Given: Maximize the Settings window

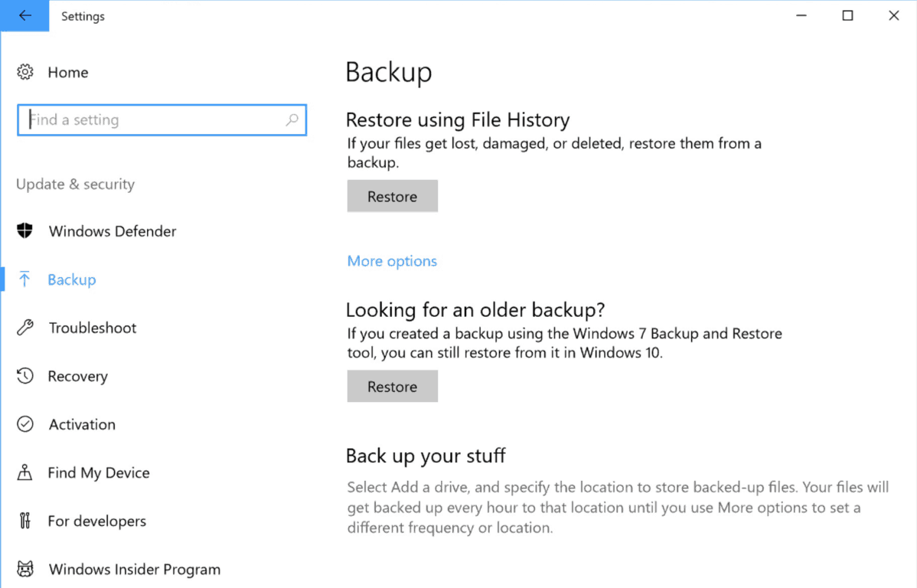Looking at the screenshot, I should point(847,16).
